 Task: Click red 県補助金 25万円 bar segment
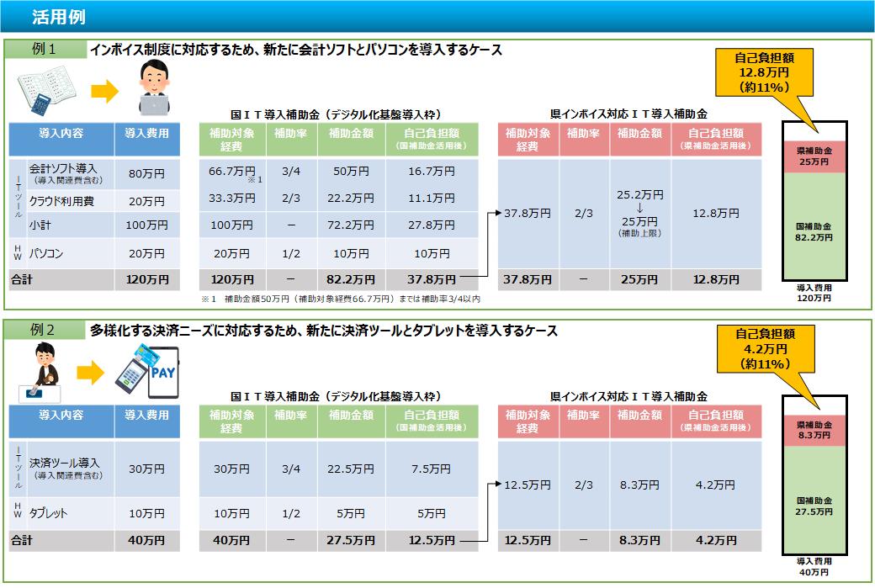click(x=814, y=156)
